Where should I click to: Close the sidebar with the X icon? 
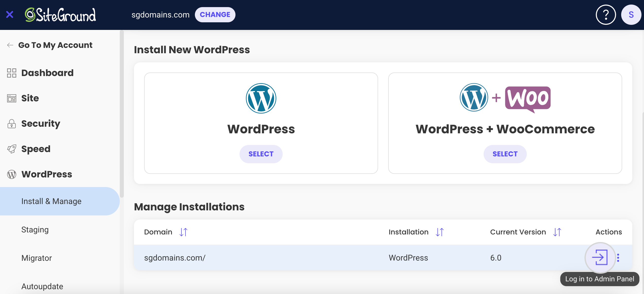coord(10,15)
